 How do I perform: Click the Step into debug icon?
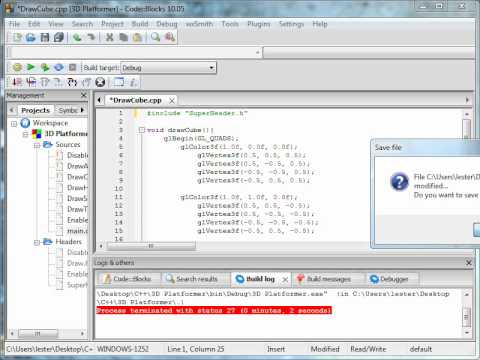pyautogui.click(x=72, y=82)
